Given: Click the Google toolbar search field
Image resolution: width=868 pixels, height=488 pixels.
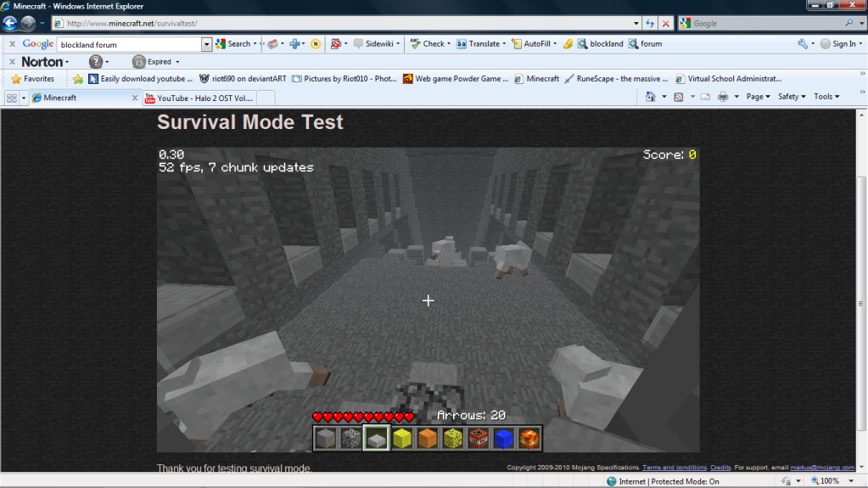Looking at the screenshot, I should [130, 44].
